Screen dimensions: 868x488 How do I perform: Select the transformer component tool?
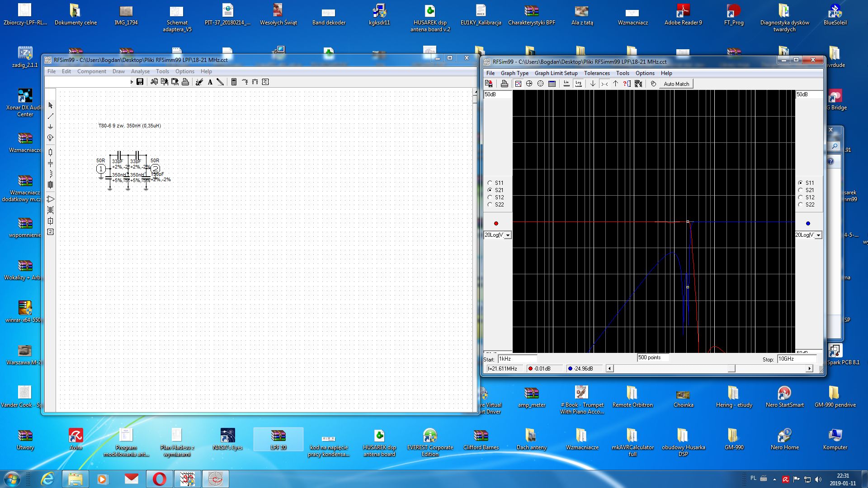(51, 210)
